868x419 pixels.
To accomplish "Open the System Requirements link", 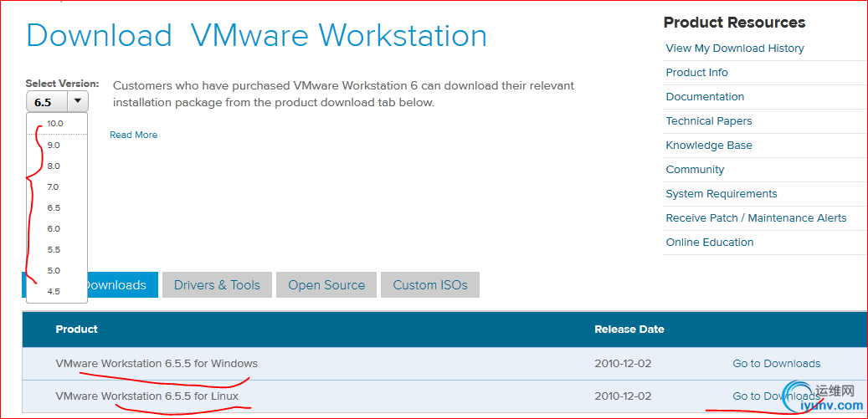I will point(722,194).
